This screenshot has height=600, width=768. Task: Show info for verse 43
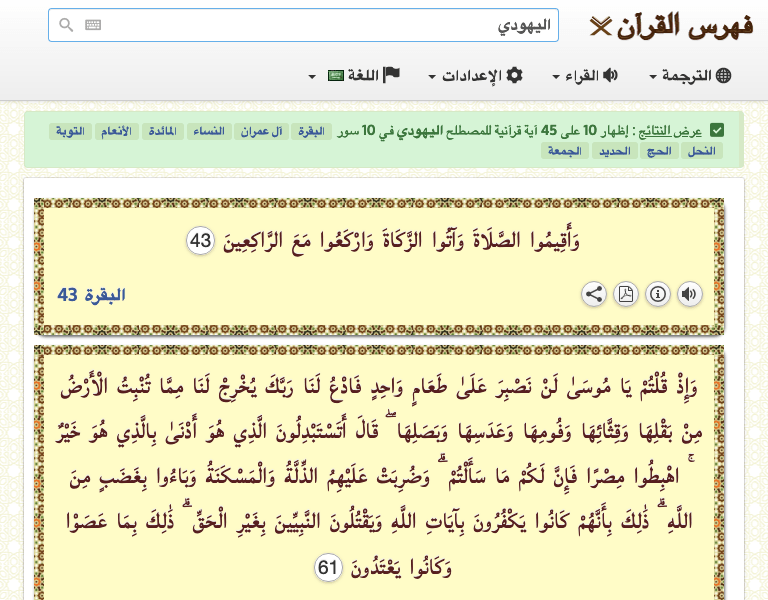coord(658,294)
